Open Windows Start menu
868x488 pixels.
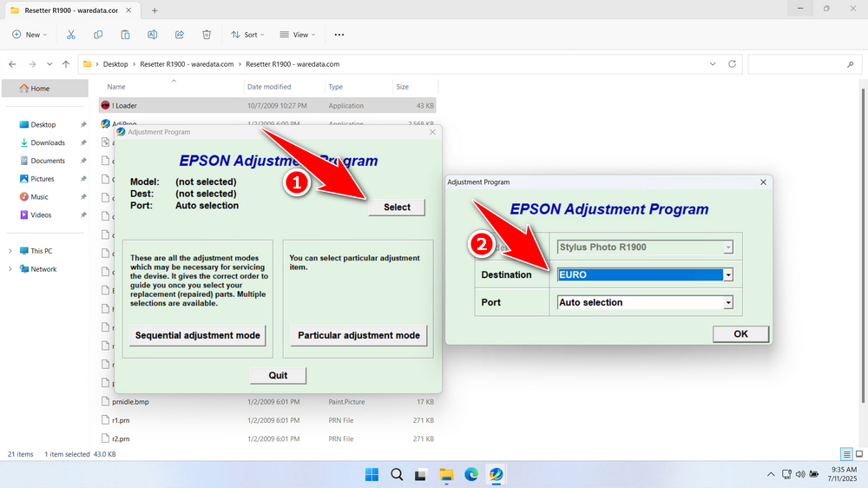(372, 475)
